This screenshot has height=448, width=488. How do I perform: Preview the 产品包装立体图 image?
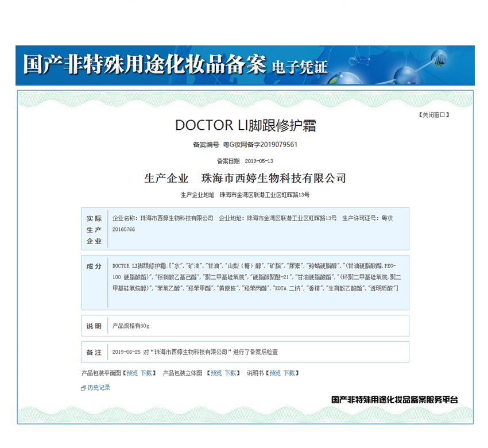point(216,373)
